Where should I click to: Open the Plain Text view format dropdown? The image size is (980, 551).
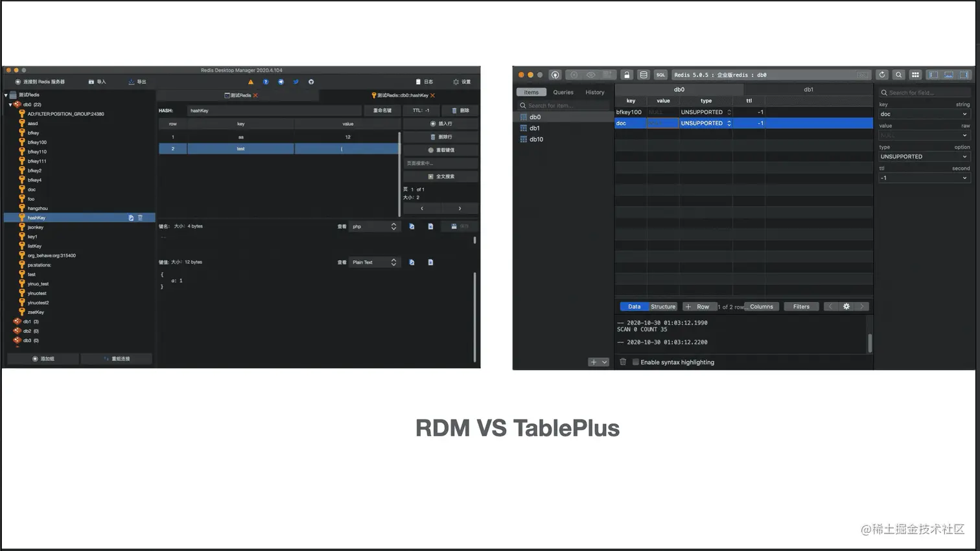click(x=374, y=263)
